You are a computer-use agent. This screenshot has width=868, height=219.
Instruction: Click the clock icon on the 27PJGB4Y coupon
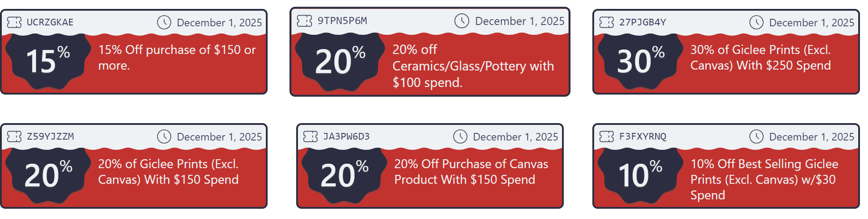756,22
